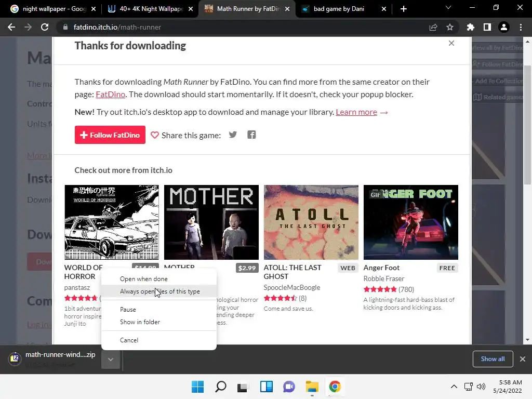Screen dimensions: 532x399
Task: Select Open when done
Action: pyautogui.click(x=159, y=279)
